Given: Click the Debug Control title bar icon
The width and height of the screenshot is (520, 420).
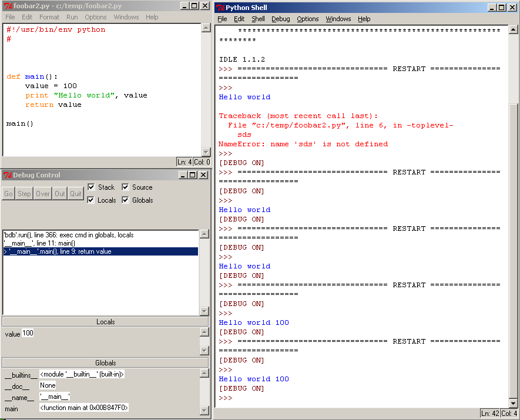Looking at the screenshot, I should pyautogui.click(x=6, y=175).
